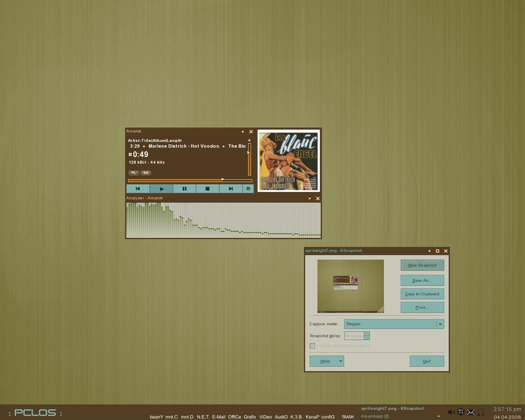Image resolution: width=525 pixels, height=420 pixels.
Task: Toggle the EQ equalizer button
Action: tap(146, 173)
